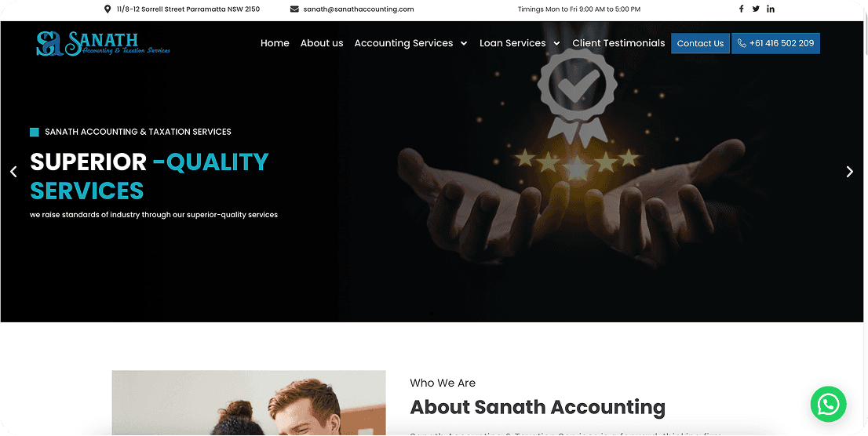Open Client Testimonials page
The width and height of the screenshot is (868, 436).
coord(618,43)
